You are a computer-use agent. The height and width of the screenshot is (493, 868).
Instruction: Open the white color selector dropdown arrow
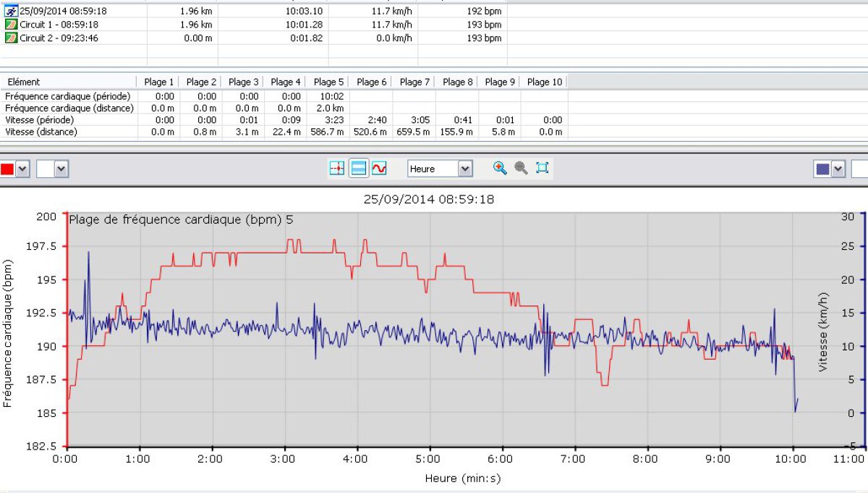[61, 169]
